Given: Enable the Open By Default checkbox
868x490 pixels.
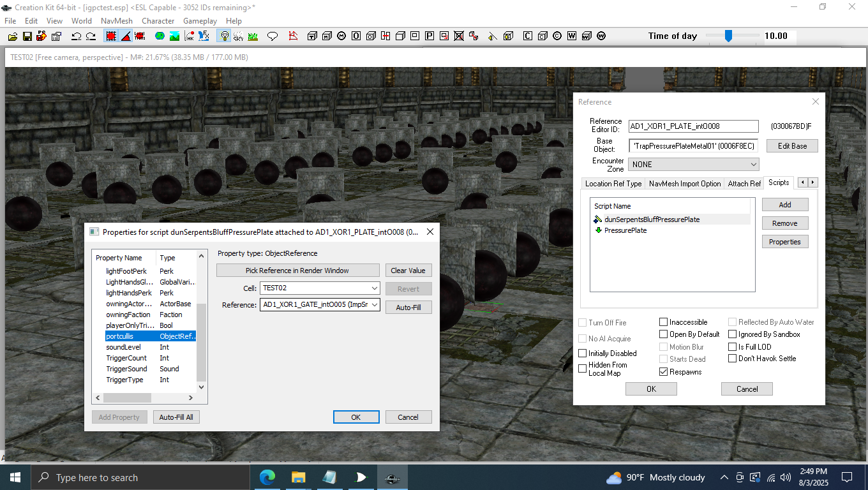Looking at the screenshot, I should coord(663,334).
